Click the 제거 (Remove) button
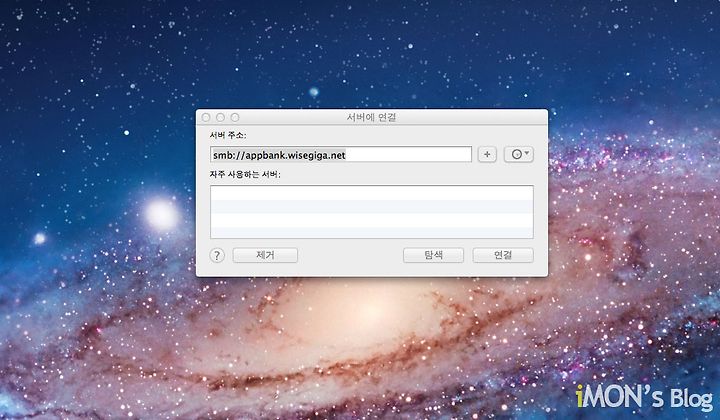 point(265,255)
